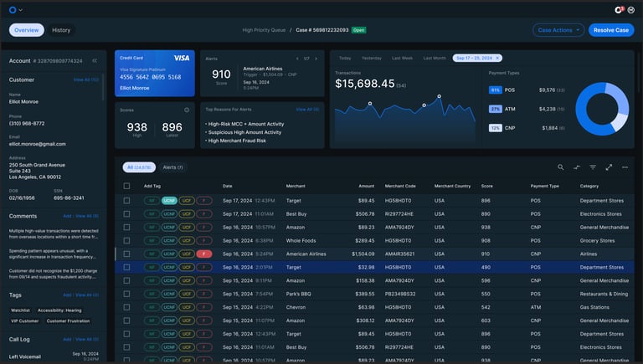Go to the High Priority Queue breadcrumb

tap(264, 30)
